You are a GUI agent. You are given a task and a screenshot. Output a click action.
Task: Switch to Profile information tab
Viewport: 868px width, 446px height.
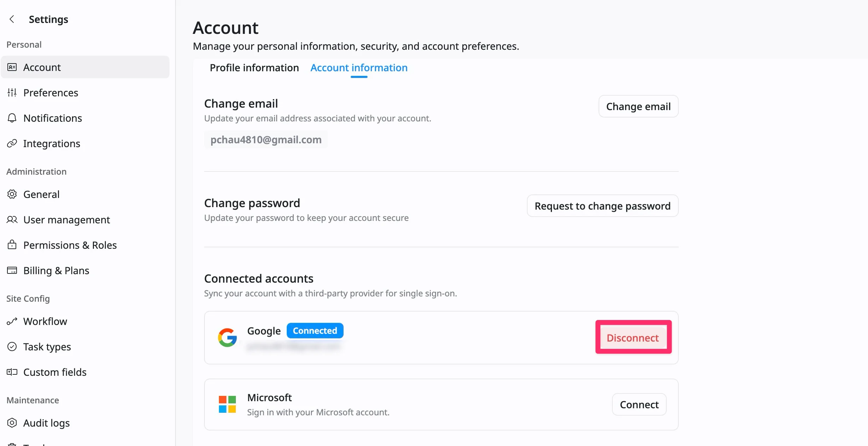pos(254,68)
